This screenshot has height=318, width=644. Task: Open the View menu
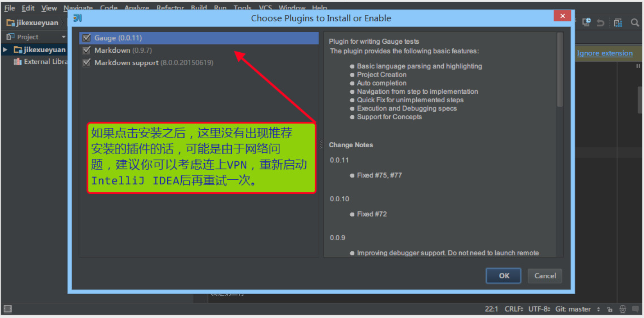(49, 8)
